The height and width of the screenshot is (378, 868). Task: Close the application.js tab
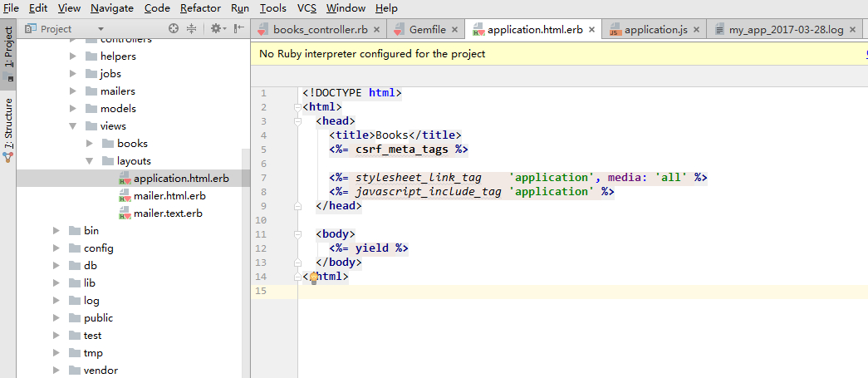pos(696,30)
